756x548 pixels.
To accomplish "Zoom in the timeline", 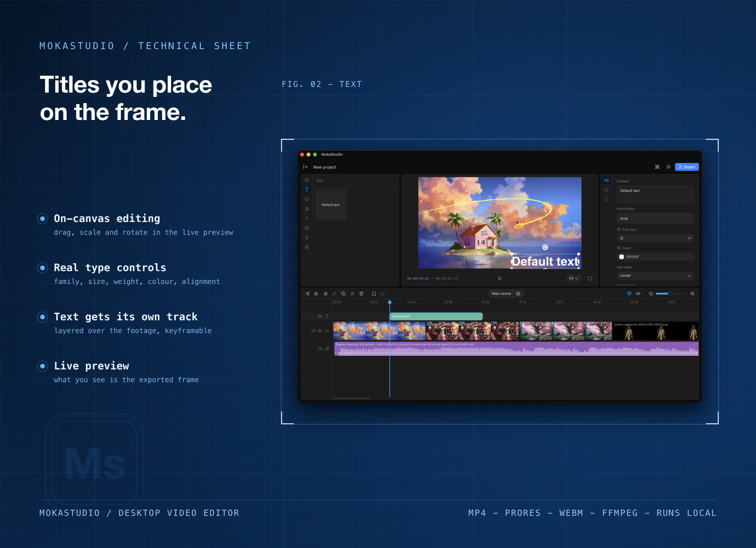I will tap(692, 293).
